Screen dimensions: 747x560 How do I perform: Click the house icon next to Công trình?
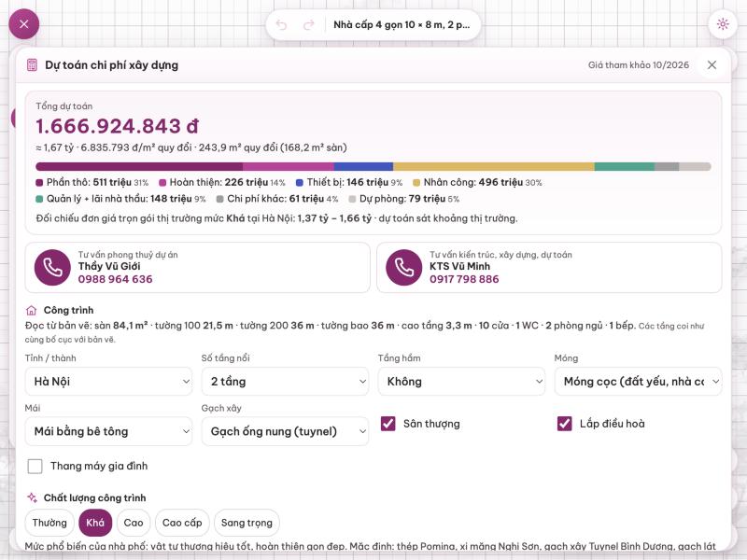pos(31,311)
